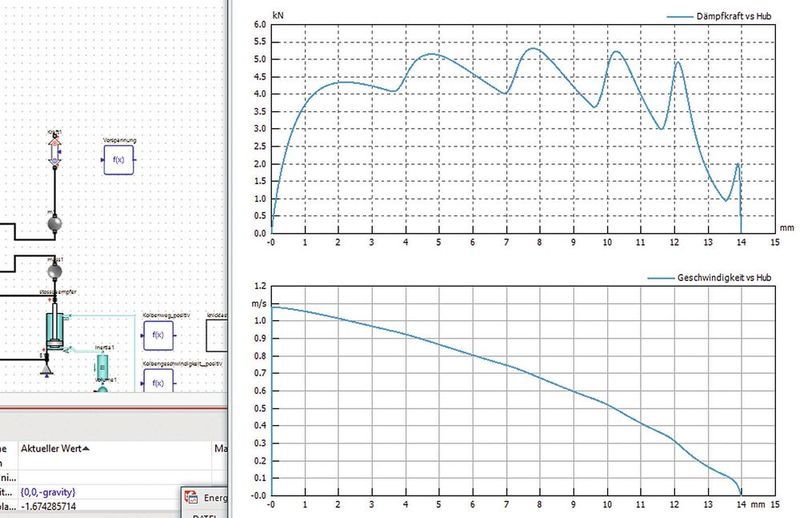Click the Energ window button label

[x=215, y=498]
